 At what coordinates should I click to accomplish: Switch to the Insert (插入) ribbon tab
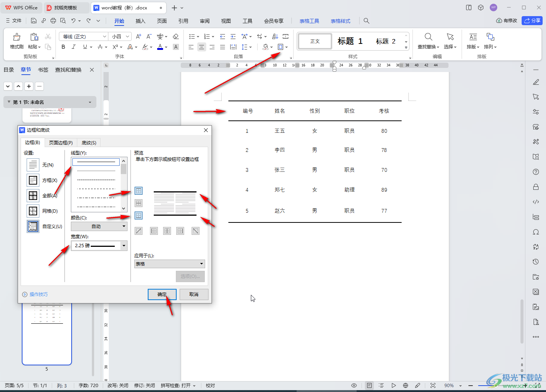[140, 21]
